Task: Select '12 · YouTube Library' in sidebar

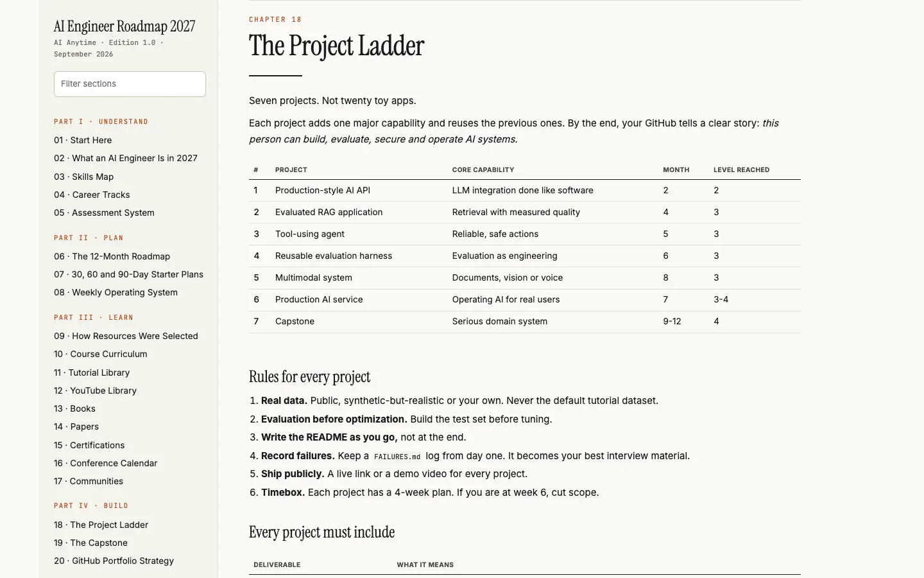Action: coord(95,390)
